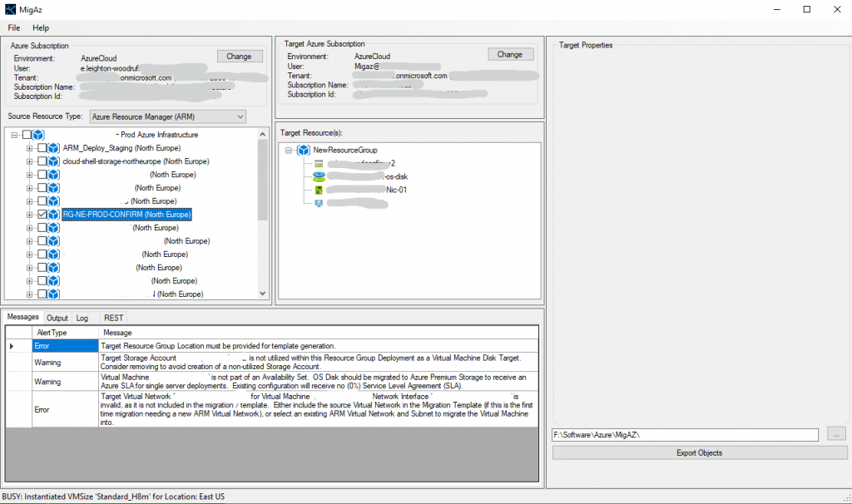The height and width of the screenshot is (504, 852).
Task: Switch to the REST tab
Action: click(113, 319)
